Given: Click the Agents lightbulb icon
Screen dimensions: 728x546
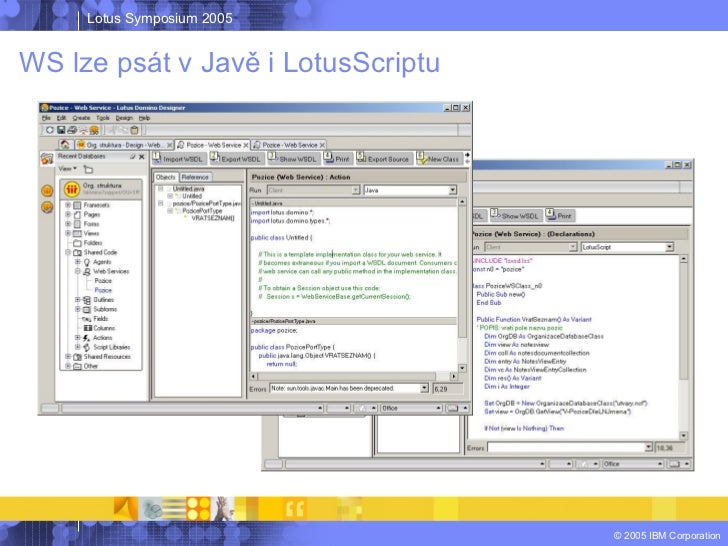Looking at the screenshot, I should [x=87, y=262].
